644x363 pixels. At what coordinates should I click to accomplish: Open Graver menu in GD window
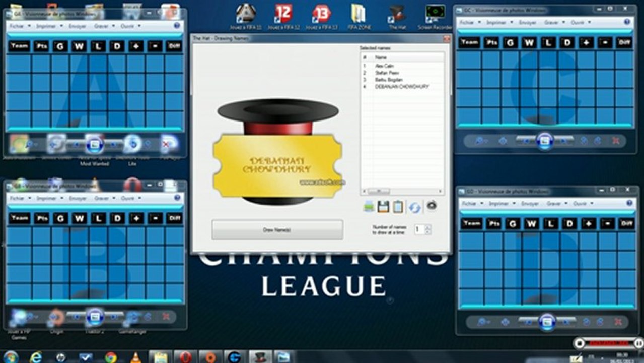[556, 204]
